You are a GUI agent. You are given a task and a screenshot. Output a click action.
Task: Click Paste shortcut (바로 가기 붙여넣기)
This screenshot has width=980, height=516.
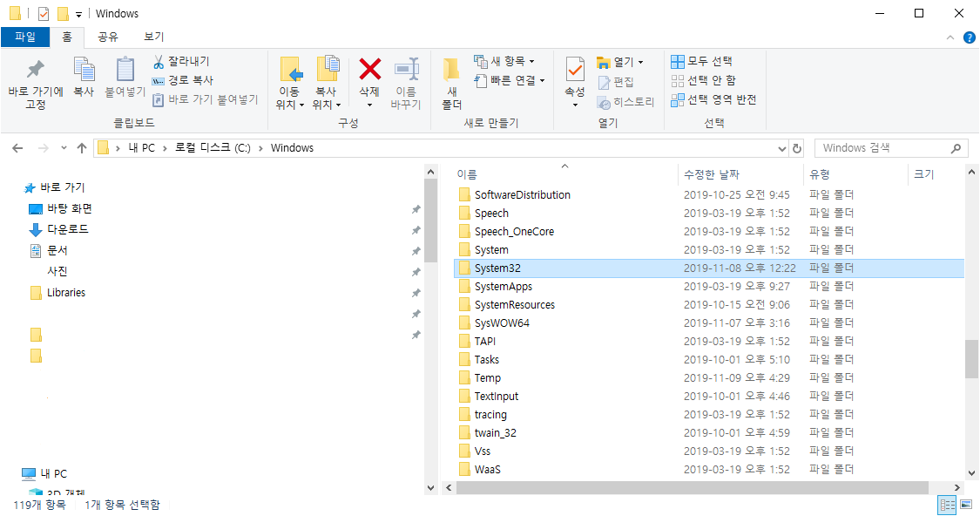pyautogui.click(x=205, y=99)
